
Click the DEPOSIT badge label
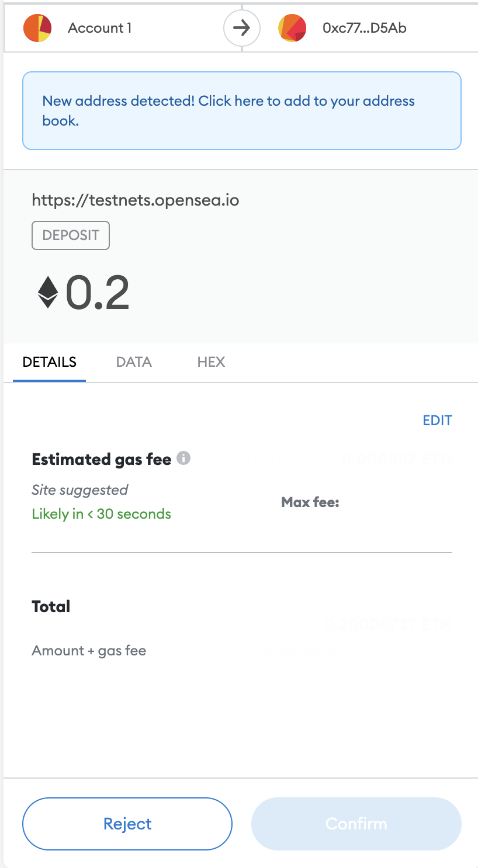71,235
